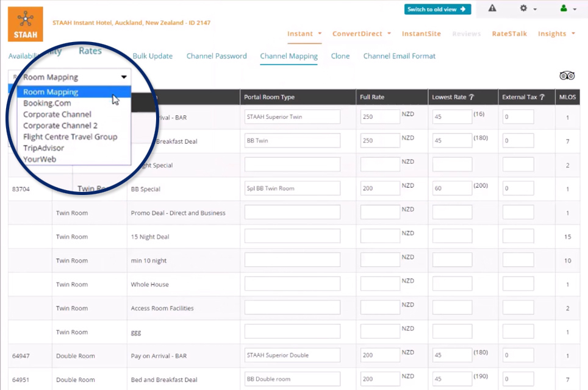Click Full Rate field for BB Special
The height and width of the screenshot is (390, 588).
380,188
